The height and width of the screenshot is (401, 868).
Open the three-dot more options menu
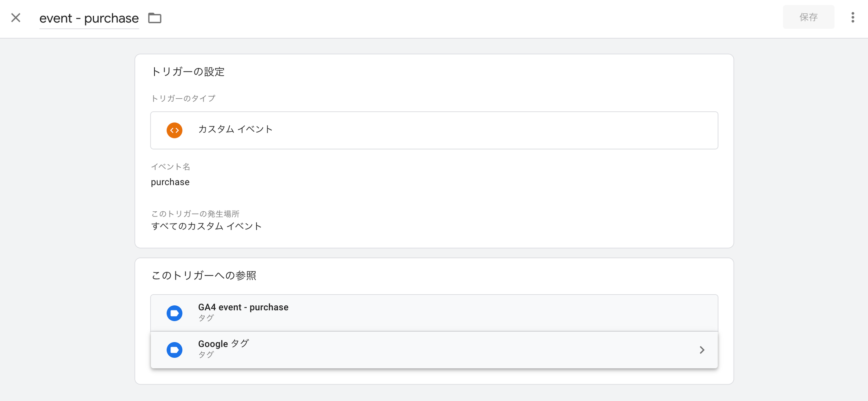pyautogui.click(x=853, y=17)
